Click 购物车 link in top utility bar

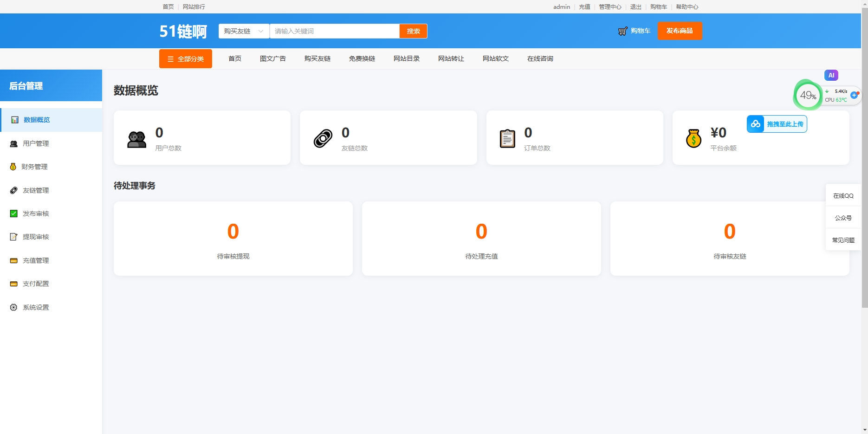(658, 6)
